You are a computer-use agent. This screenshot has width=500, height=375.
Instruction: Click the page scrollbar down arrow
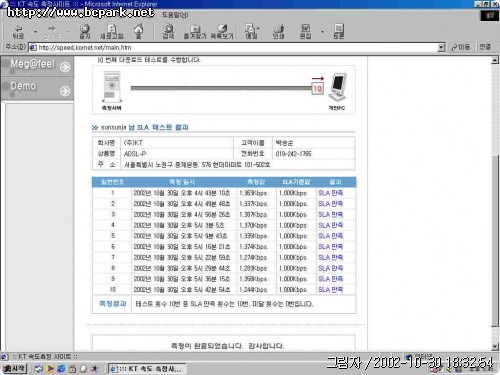tap(495, 347)
